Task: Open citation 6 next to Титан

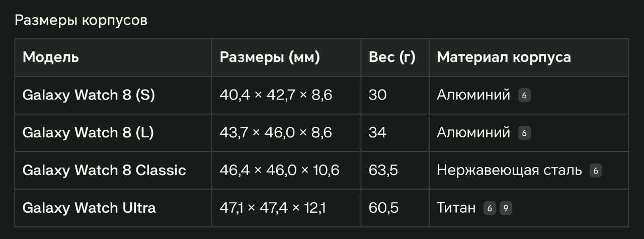Action: (x=490, y=208)
